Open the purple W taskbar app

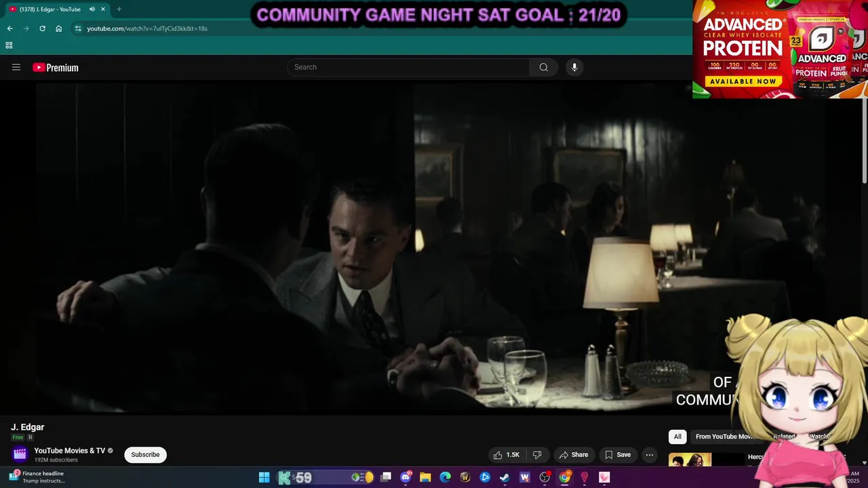pos(524,477)
